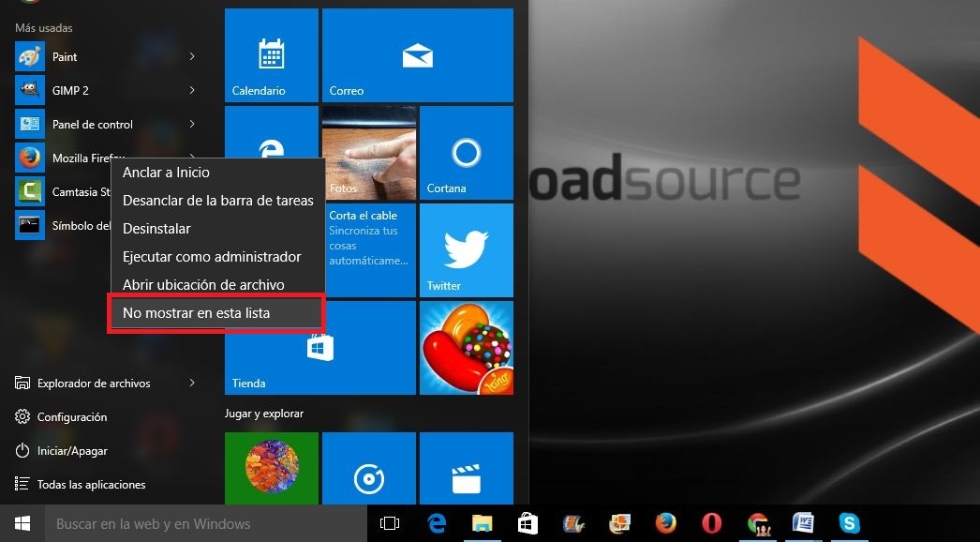Open the film strip app on taskbar

573,523
